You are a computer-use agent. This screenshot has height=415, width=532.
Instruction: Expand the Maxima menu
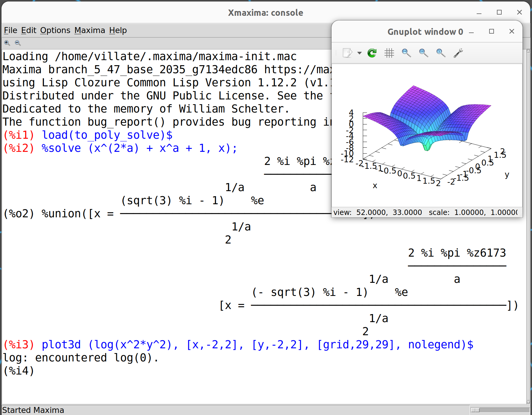pyautogui.click(x=90, y=30)
